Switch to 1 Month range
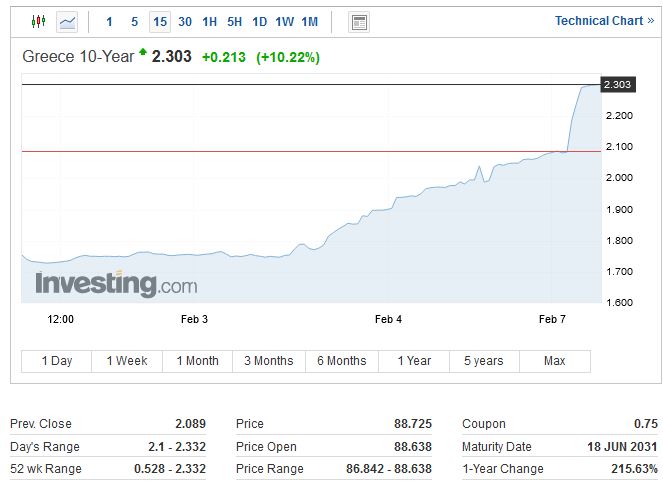Image resolution: width=663 pixels, height=500 pixels. [x=197, y=361]
